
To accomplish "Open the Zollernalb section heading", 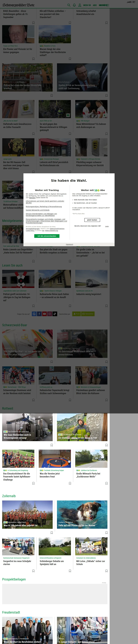I will pyautogui.click(x=9, y=496).
